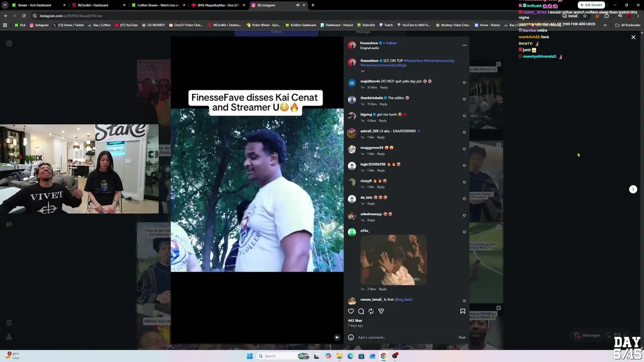
Task: Like snaggymoe34's comment
Action: [x=464, y=149]
